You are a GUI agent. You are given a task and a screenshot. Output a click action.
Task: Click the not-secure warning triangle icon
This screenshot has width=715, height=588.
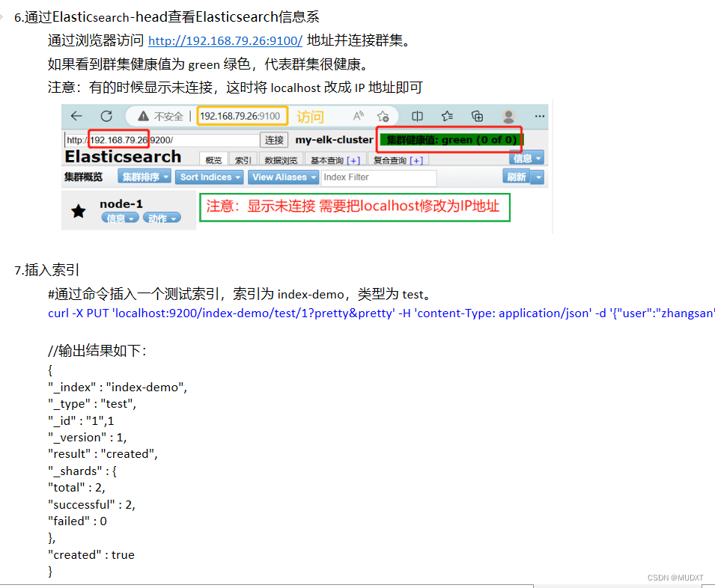click(x=143, y=116)
